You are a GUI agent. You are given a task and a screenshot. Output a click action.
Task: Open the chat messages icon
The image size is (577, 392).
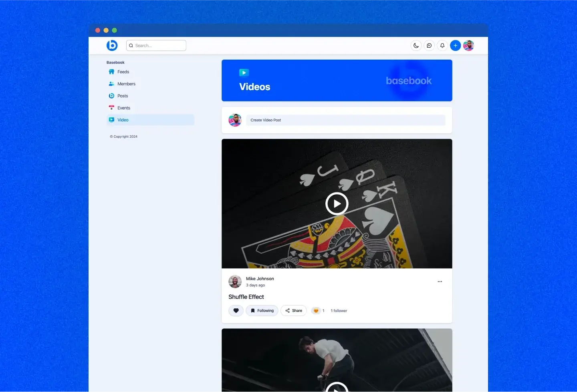[429, 46]
